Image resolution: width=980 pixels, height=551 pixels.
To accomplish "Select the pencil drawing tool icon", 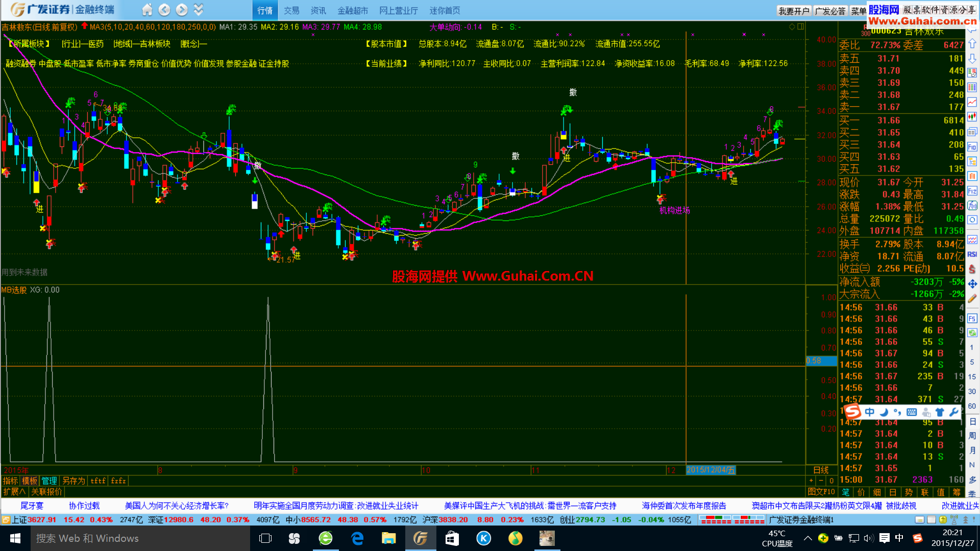I will click(972, 298).
